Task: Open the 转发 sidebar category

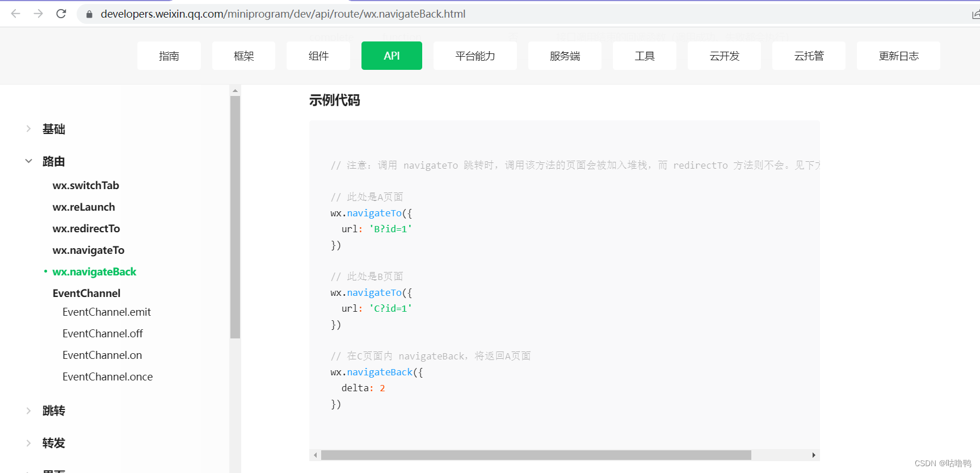Action: [x=54, y=443]
